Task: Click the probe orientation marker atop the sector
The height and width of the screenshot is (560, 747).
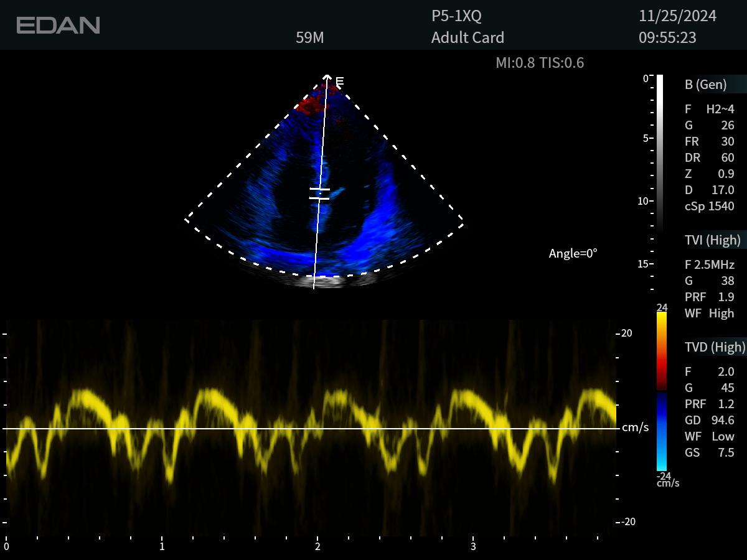Action: coord(340,81)
